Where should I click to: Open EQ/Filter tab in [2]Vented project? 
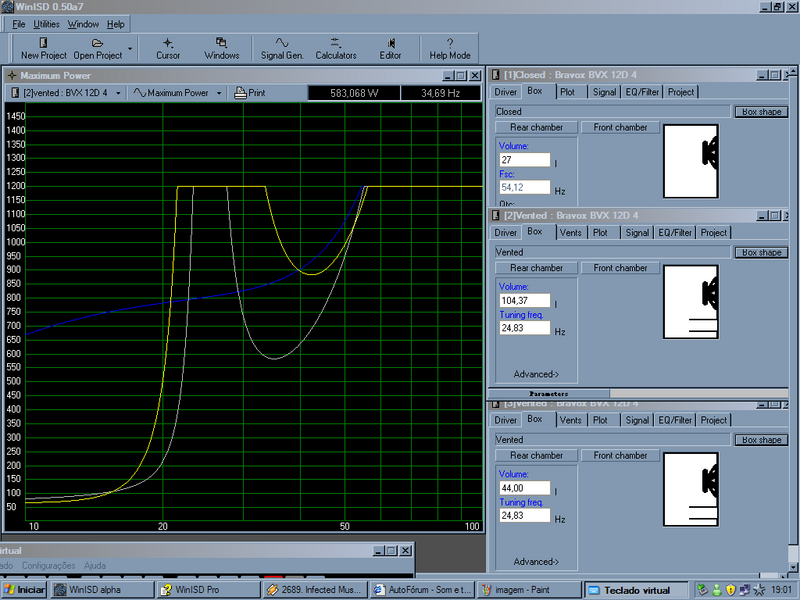coord(675,233)
